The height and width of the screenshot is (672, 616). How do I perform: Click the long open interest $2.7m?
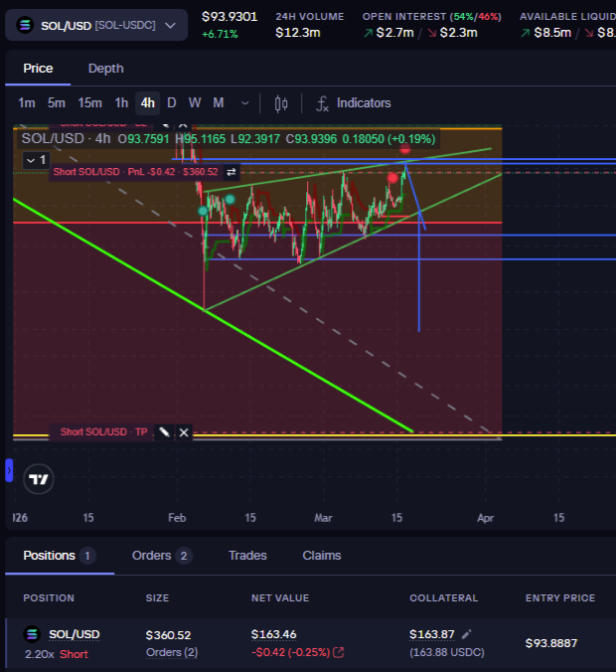395,33
